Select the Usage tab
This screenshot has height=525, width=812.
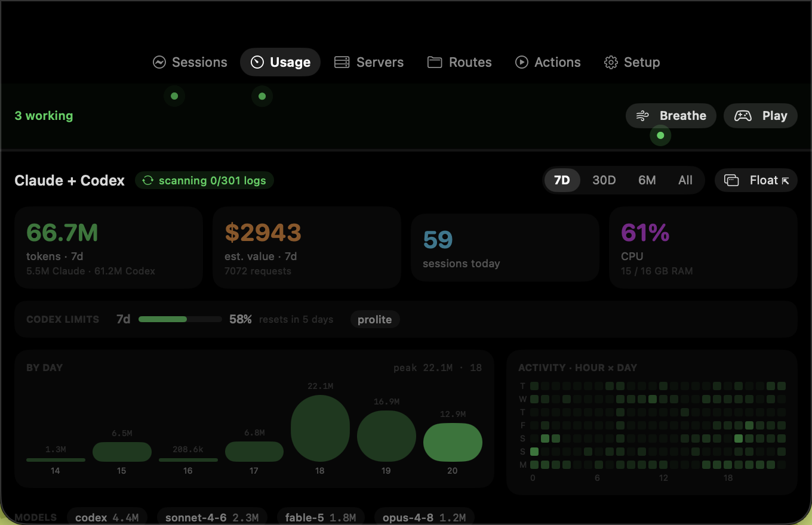pyautogui.click(x=280, y=62)
